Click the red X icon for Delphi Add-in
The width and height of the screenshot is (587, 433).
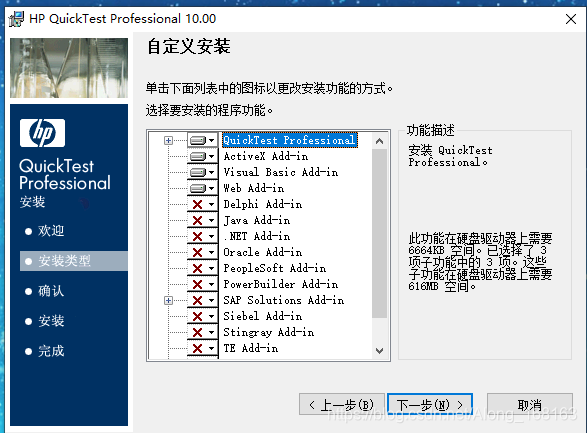[197, 204]
